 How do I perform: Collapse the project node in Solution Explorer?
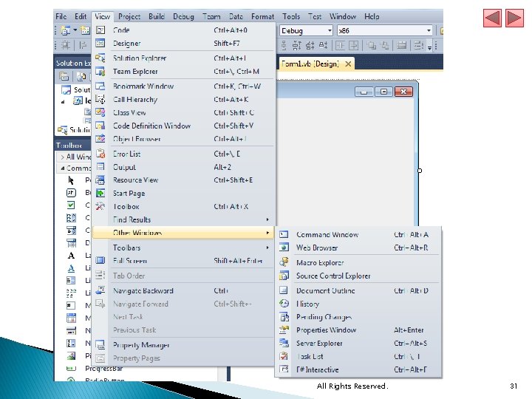coord(63,101)
